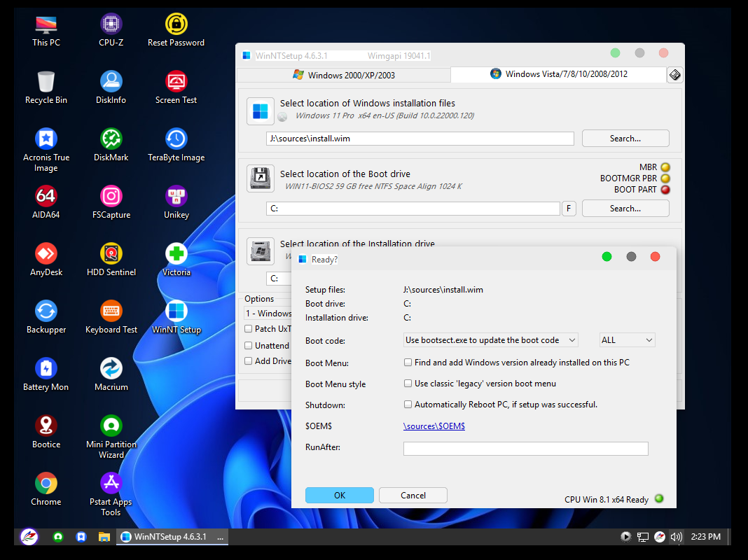Launch Acronis True Image icon
This screenshot has height=560, width=748.
pyautogui.click(x=46, y=150)
